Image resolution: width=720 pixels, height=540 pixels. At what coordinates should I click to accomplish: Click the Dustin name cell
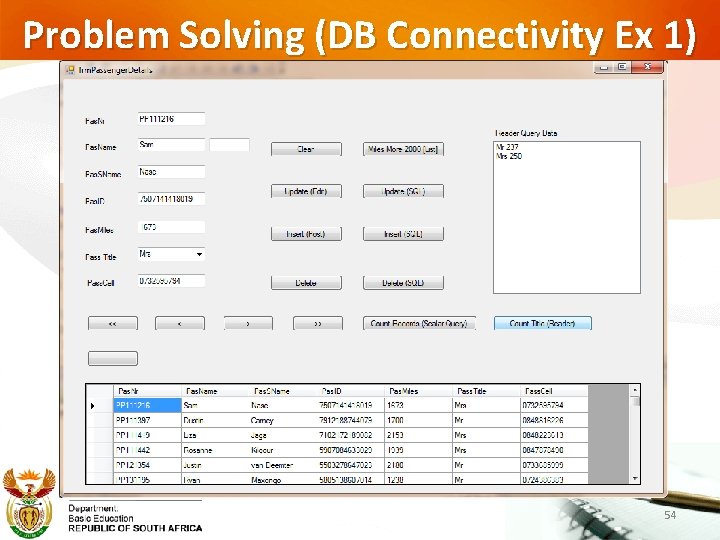(x=215, y=420)
